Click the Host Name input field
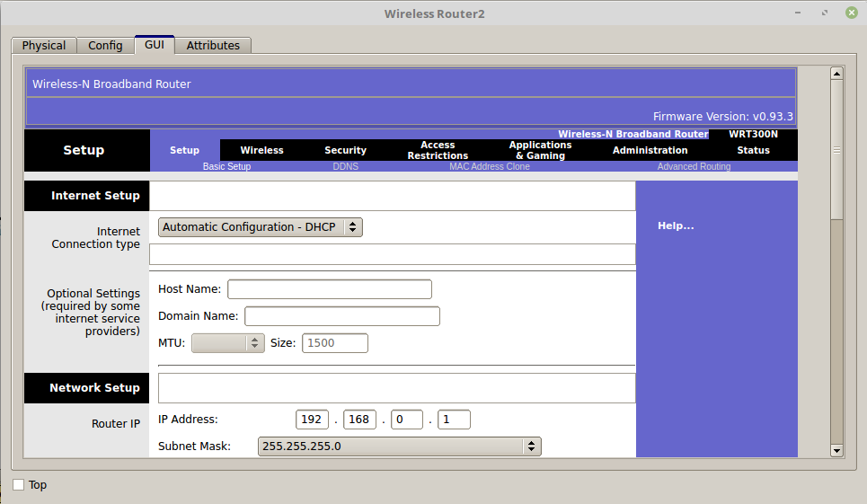 [x=330, y=289]
